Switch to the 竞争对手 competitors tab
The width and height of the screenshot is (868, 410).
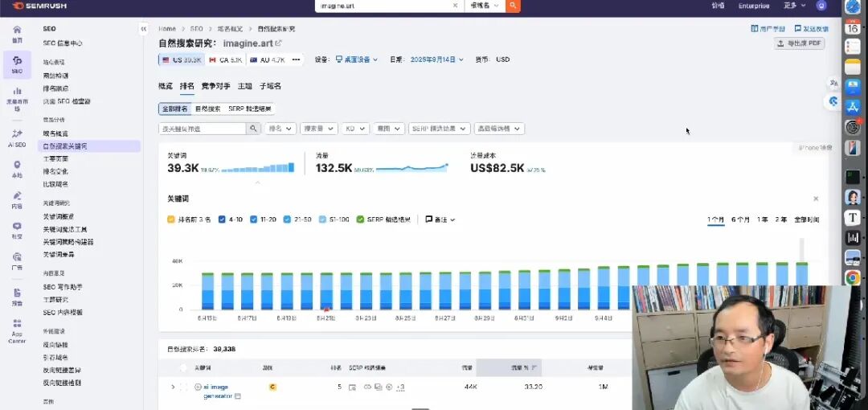click(216, 86)
